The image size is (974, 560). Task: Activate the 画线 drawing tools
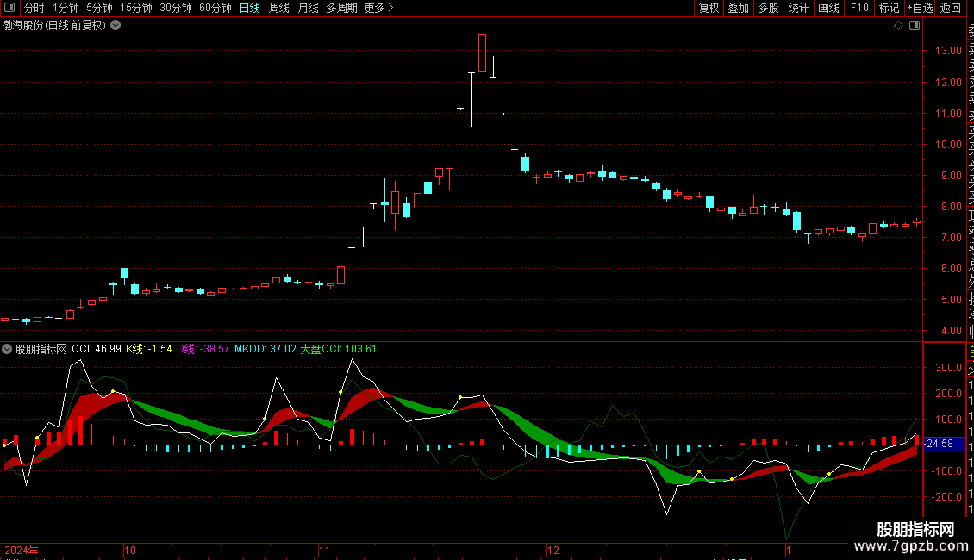click(828, 8)
